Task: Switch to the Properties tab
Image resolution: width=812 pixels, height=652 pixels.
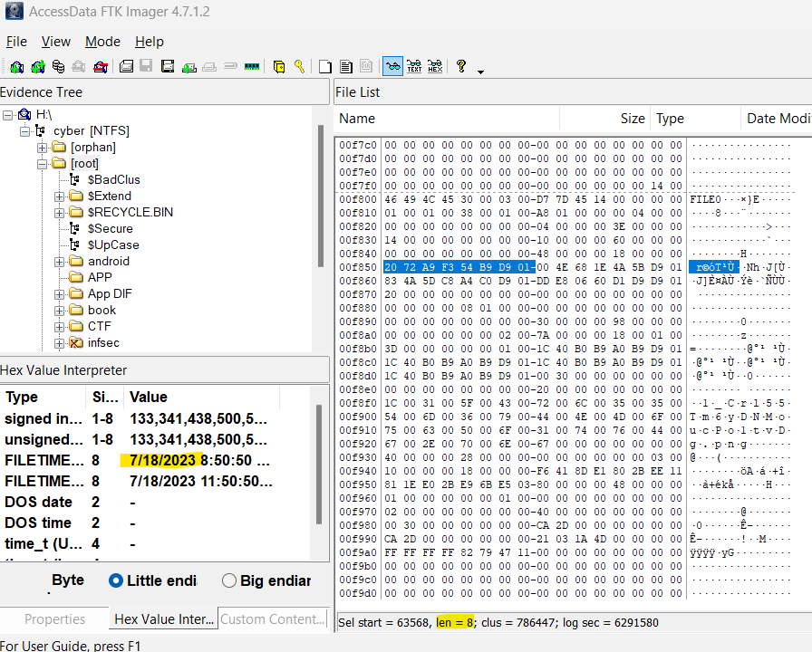Action: coord(54,618)
